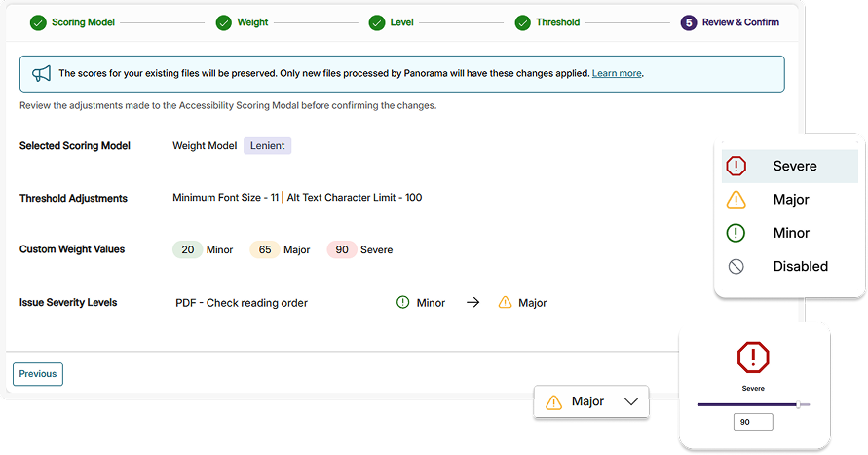
Task: Click the green check on Scoring Model step
Action: (x=38, y=22)
